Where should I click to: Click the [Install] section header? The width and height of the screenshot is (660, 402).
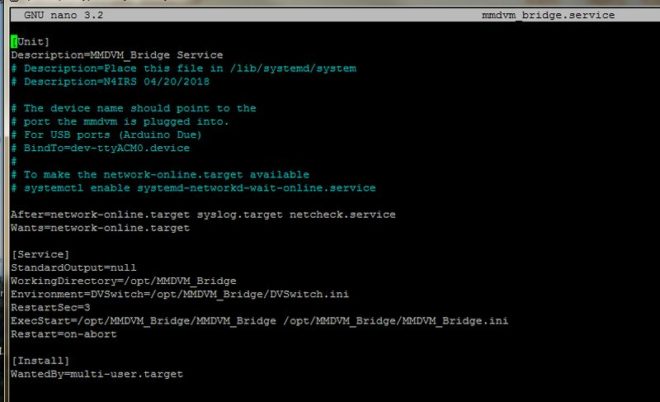[x=40, y=361]
